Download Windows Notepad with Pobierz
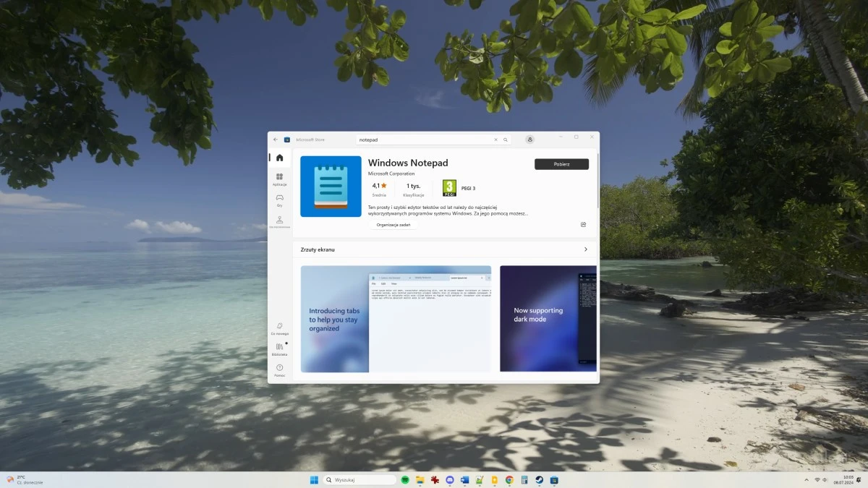The width and height of the screenshot is (868, 488). (x=561, y=164)
